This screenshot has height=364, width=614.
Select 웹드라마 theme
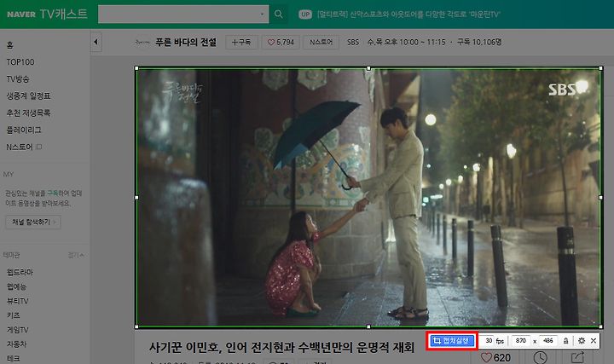pyautogui.click(x=20, y=272)
